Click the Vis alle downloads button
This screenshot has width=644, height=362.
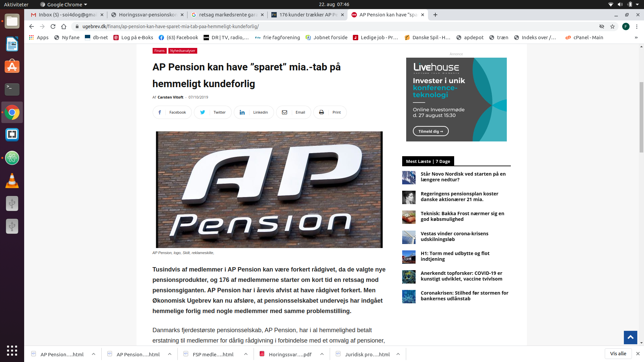click(x=618, y=354)
